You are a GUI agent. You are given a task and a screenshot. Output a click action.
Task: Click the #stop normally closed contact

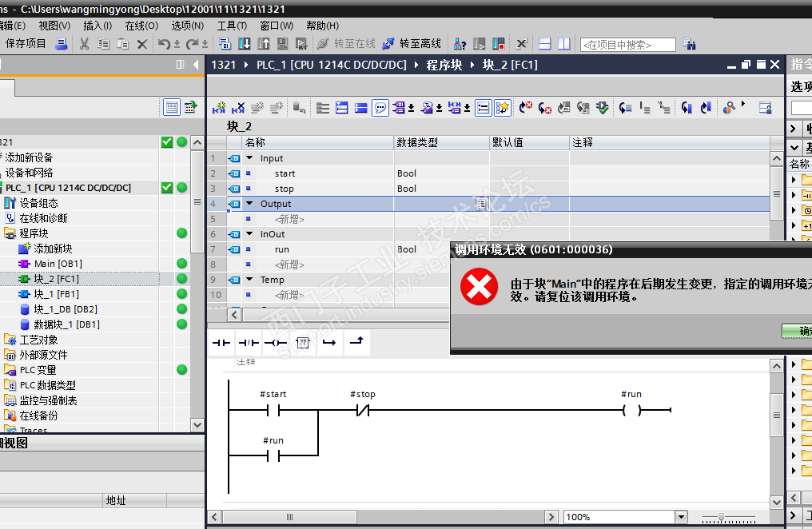[x=363, y=411]
